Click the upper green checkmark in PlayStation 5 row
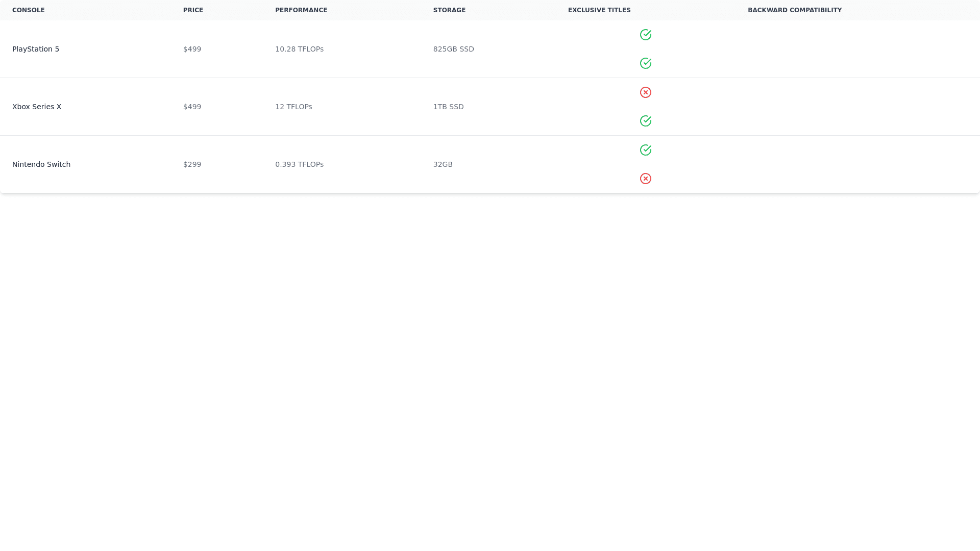This screenshot has height=551, width=980. (645, 35)
